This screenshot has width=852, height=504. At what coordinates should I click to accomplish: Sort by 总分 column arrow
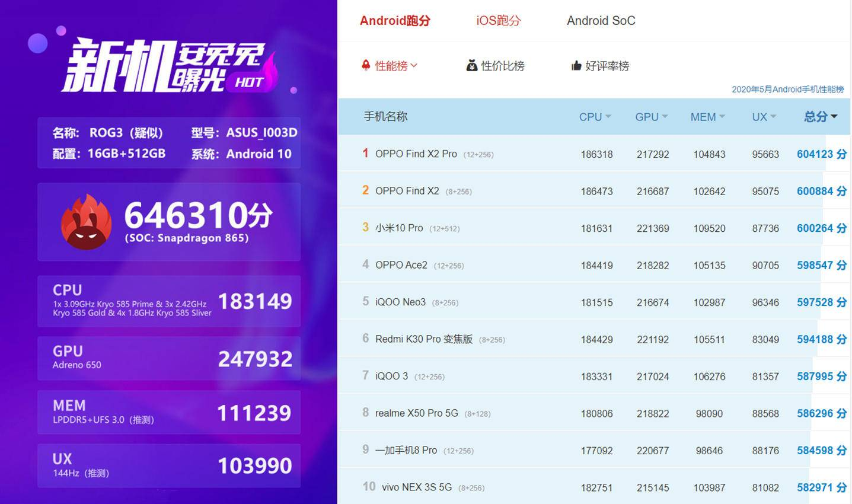pos(834,117)
